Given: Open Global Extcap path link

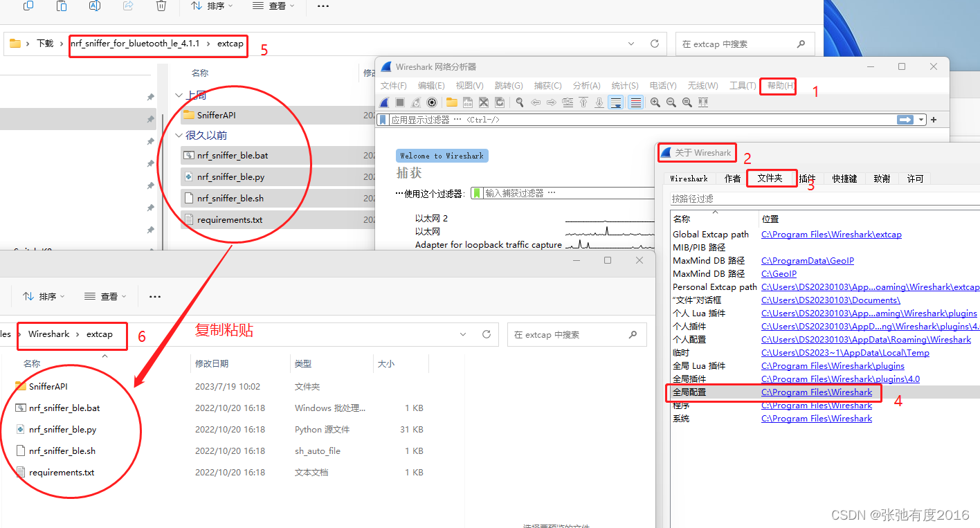Looking at the screenshot, I should [831, 235].
